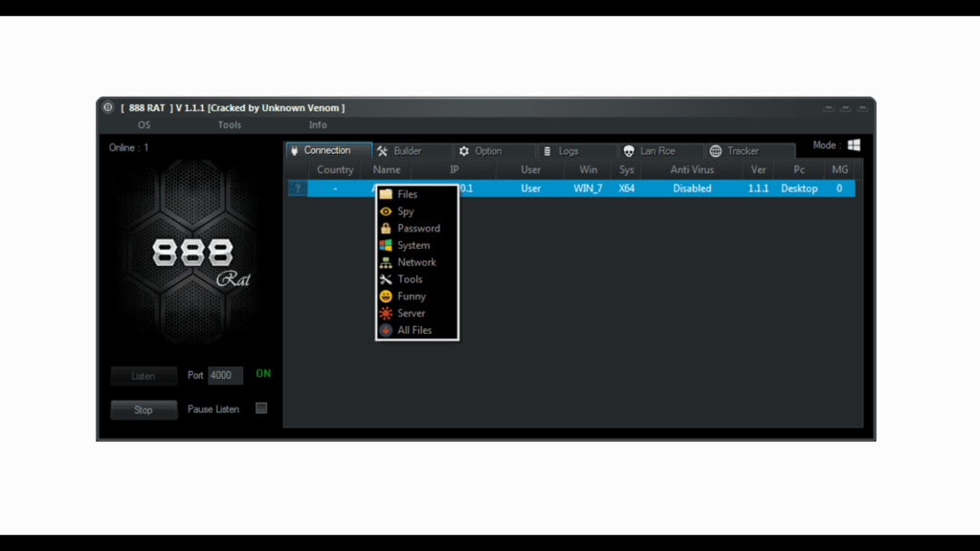Sort by the User column header
The image size is (980, 551).
(x=530, y=169)
